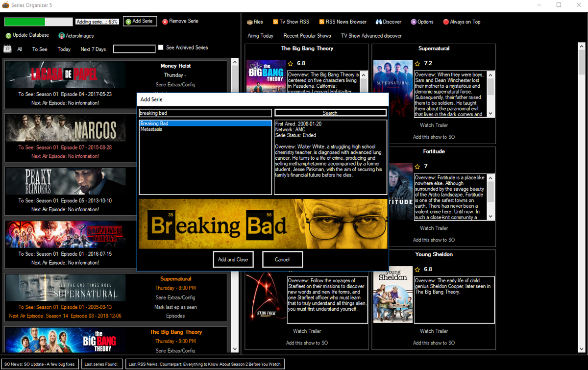Click the rating star of Young Sheldon card
This screenshot has height=370, width=588.
coord(417,269)
